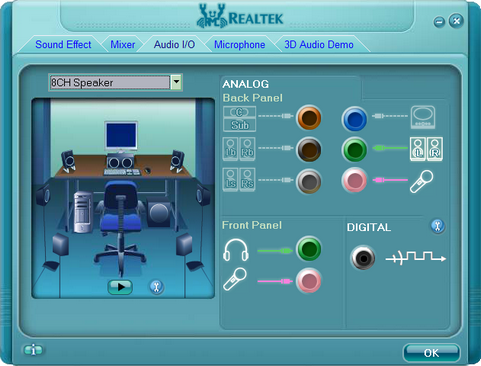This screenshot has height=366, width=481.
Task: Close the Realtek audio manager
Action: pos(456,21)
